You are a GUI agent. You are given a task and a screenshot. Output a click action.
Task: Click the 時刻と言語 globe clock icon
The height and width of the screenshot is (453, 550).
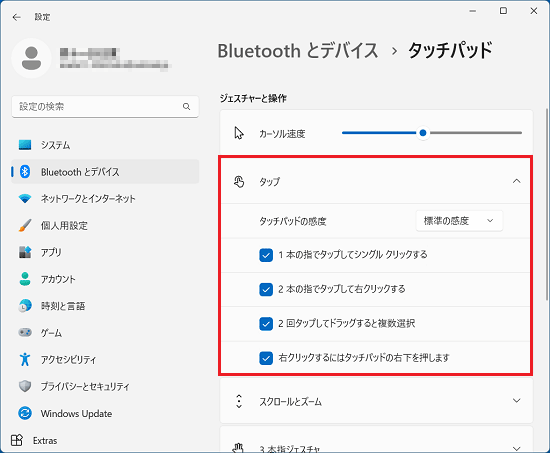(25, 306)
